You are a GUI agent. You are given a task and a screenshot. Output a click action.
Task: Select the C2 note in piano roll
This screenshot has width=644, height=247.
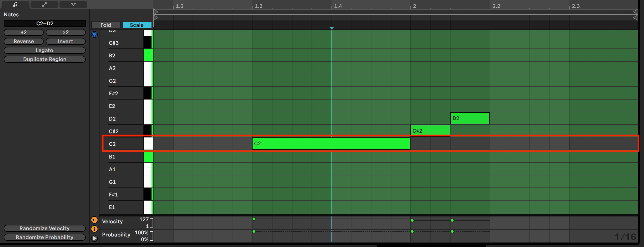(331, 144)
